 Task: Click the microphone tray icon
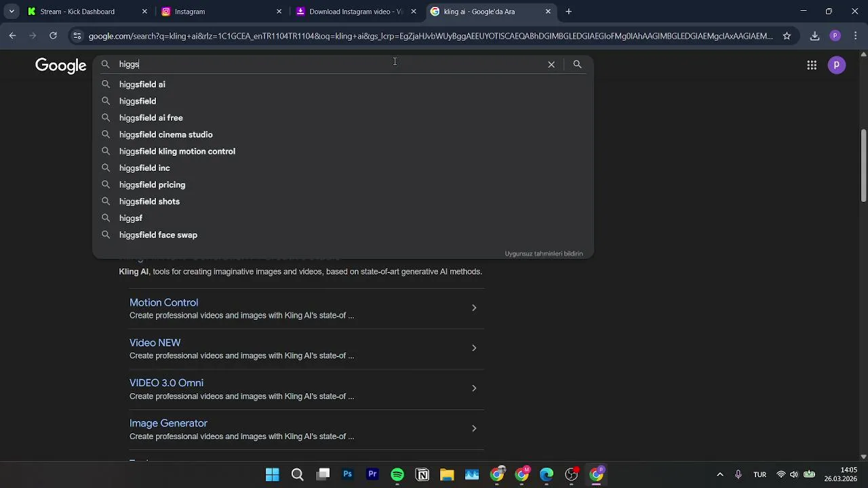[738, 474]
